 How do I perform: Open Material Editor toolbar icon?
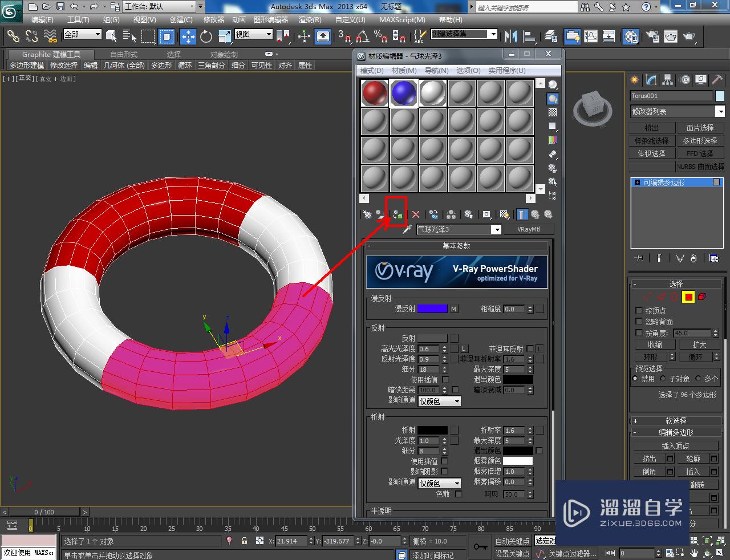point(631,36)
